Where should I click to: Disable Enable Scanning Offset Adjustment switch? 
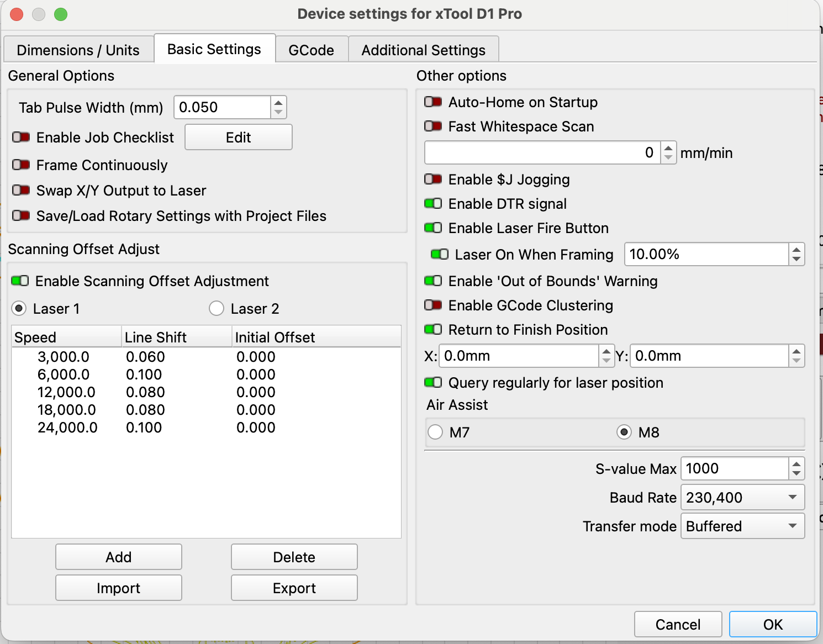[x=20, y=281]
